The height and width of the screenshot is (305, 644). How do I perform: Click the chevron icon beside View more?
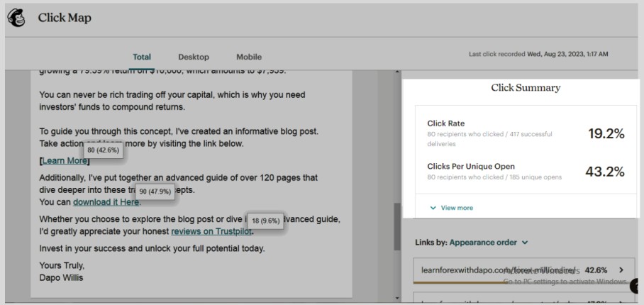[x=433, y=208]
